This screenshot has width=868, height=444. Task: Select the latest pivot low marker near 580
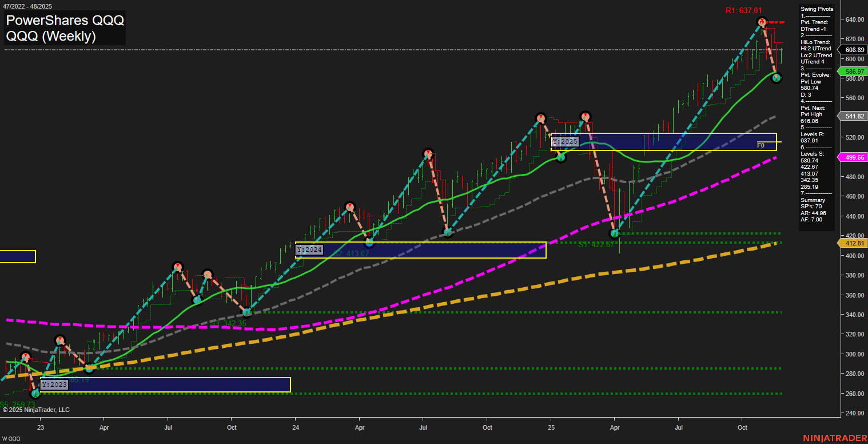[777, 78]
